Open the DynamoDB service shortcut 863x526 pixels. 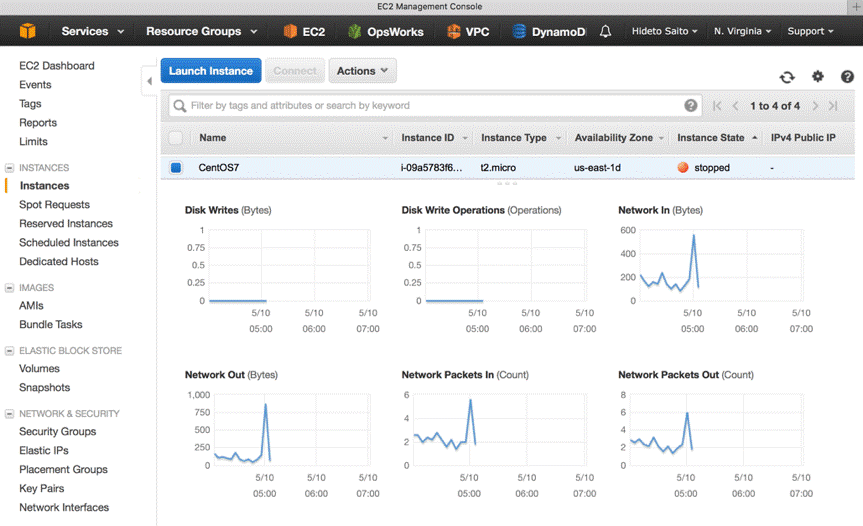pyautogui.click(x=549, y=31)
